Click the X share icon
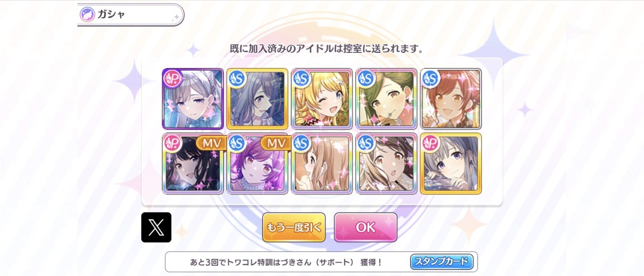The width and height of the screenshot is (644, 276). click(x=156, y=227)
